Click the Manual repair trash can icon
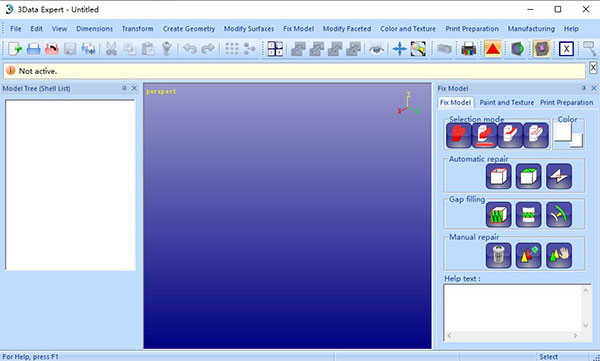 (x=499, y=255)
